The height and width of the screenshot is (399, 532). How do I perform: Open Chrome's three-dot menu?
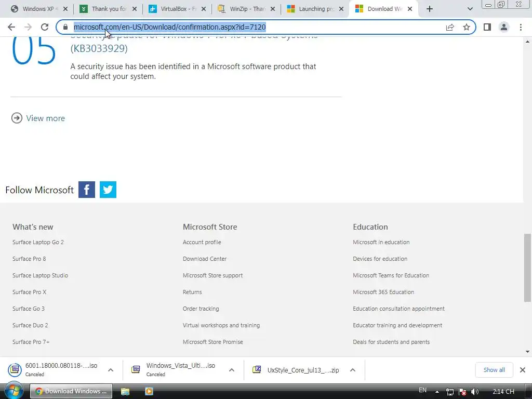521,27
